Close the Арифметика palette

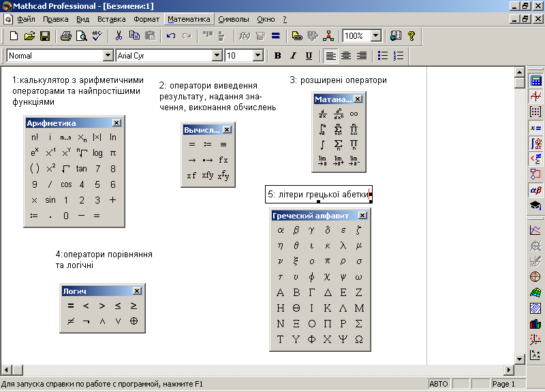point(116,123)
